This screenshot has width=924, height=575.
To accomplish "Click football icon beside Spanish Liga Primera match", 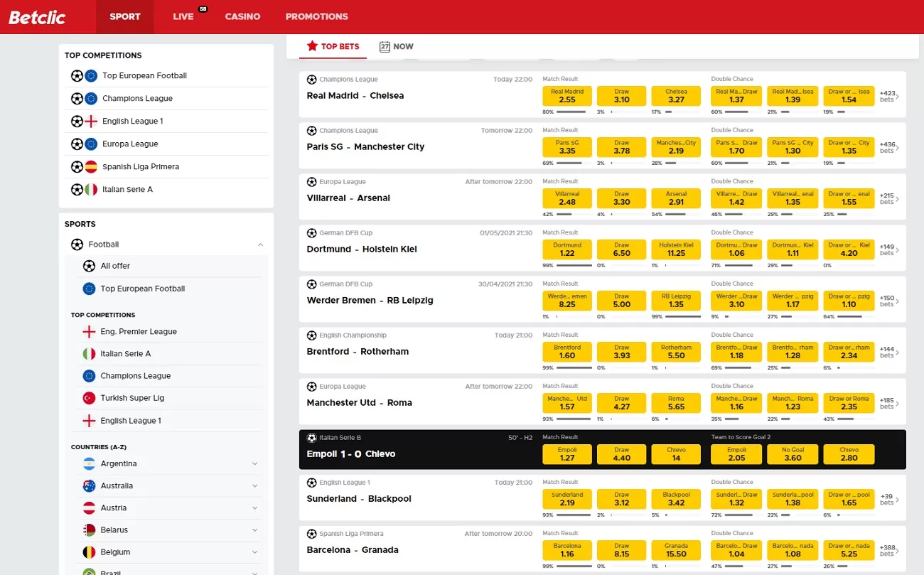I will pyautogui.click(x=311, y=534).
